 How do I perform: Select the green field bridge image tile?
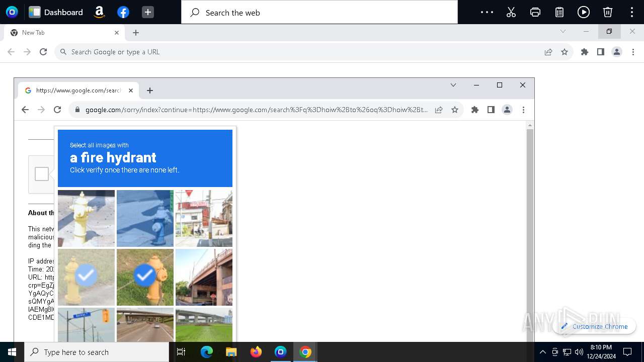(x=204, y=325)
